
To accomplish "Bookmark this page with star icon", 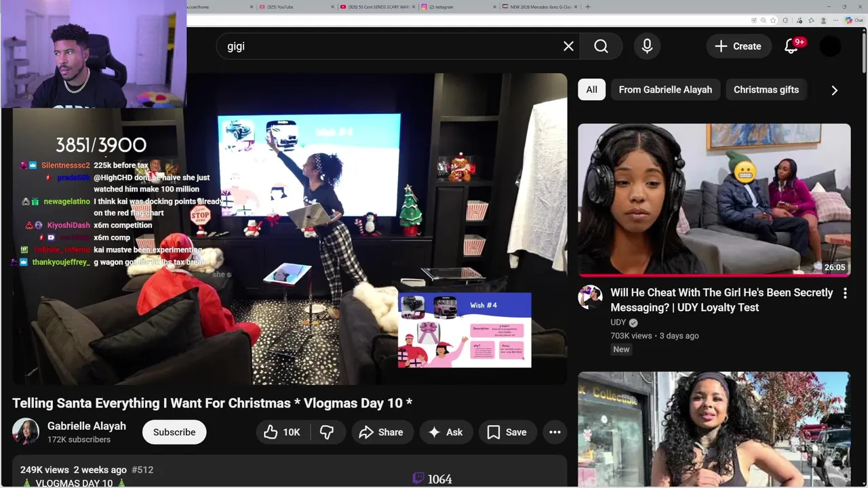I will point(774,20).
